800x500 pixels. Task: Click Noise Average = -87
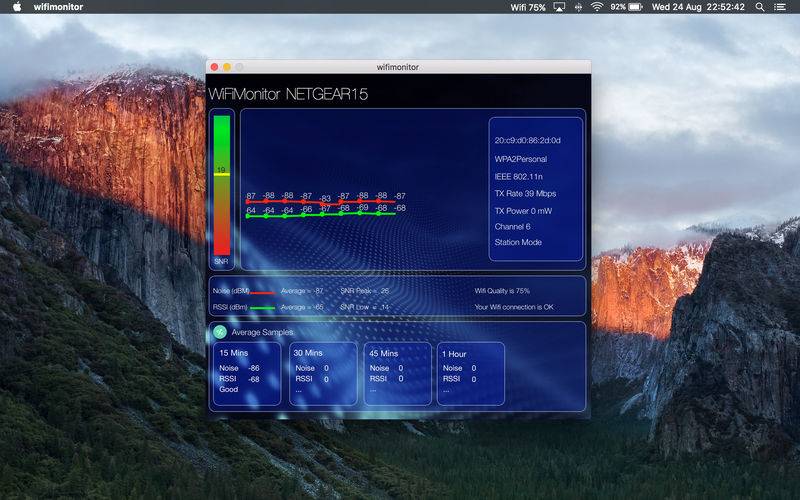(302, 291)
